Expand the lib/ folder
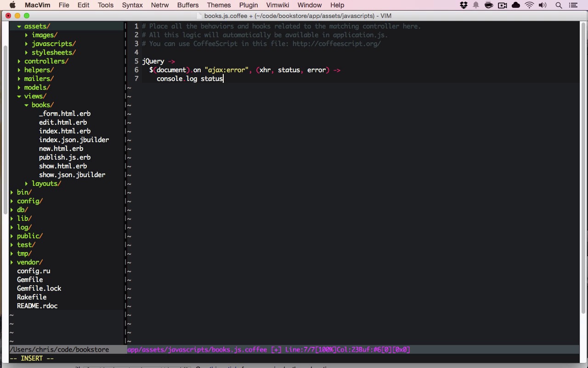The height and width of the screenshot is (368, 588). (x=11, y=218)
